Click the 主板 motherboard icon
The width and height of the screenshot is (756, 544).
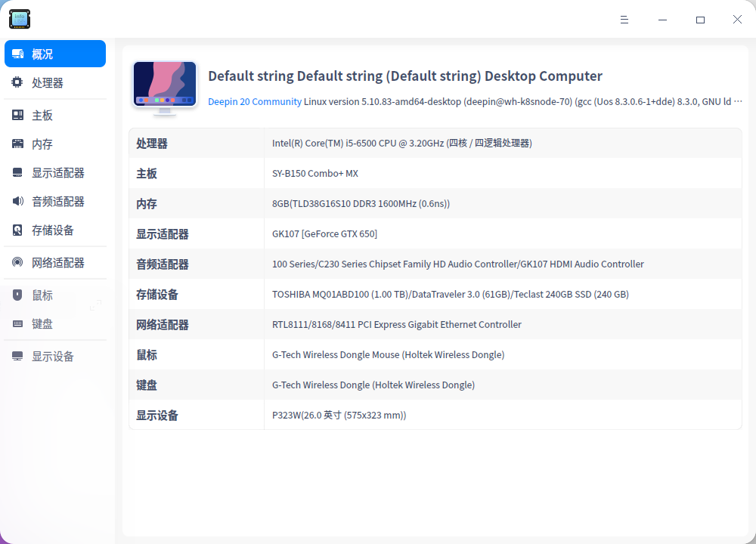coord(18,115)
